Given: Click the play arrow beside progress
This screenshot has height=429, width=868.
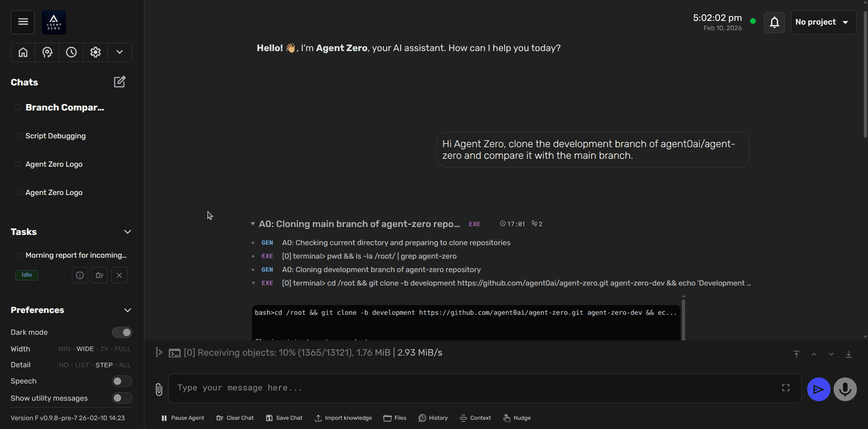Looking at the screenshot, I should [159, 352].
